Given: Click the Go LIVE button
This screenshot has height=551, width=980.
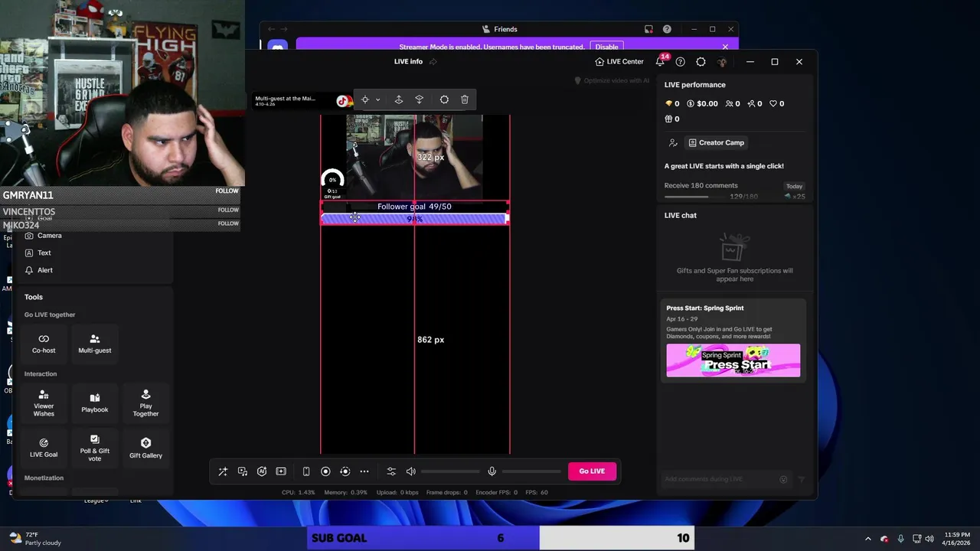Looking at the screenshot, I should coord(592,471).
